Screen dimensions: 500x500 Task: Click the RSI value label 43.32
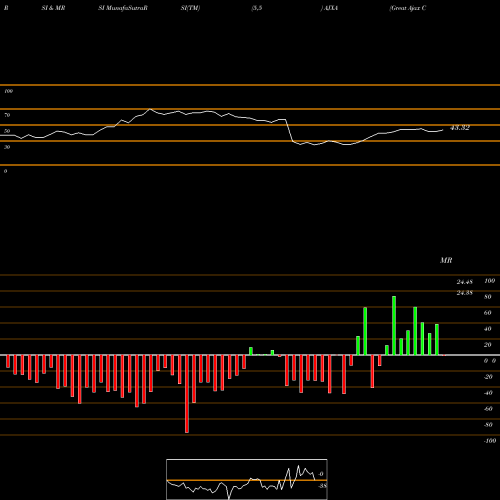(460, 128)
